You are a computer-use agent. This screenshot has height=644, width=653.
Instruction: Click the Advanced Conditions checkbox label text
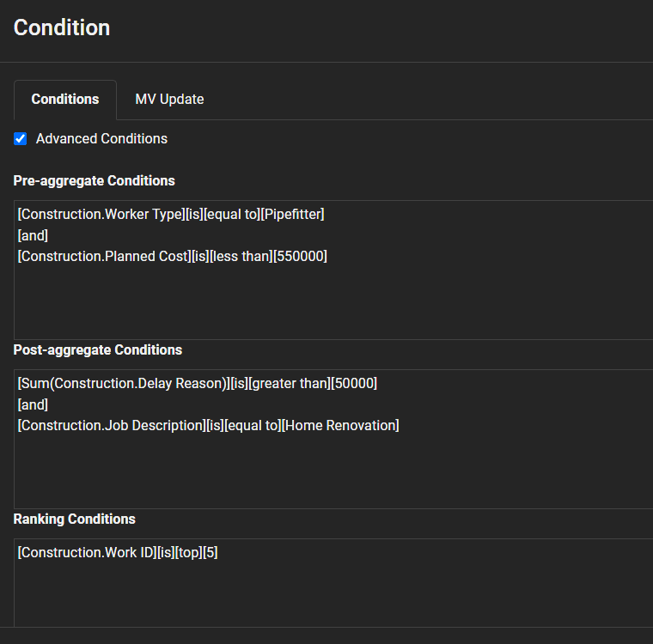pyautogui.click(x=101, y=138)
